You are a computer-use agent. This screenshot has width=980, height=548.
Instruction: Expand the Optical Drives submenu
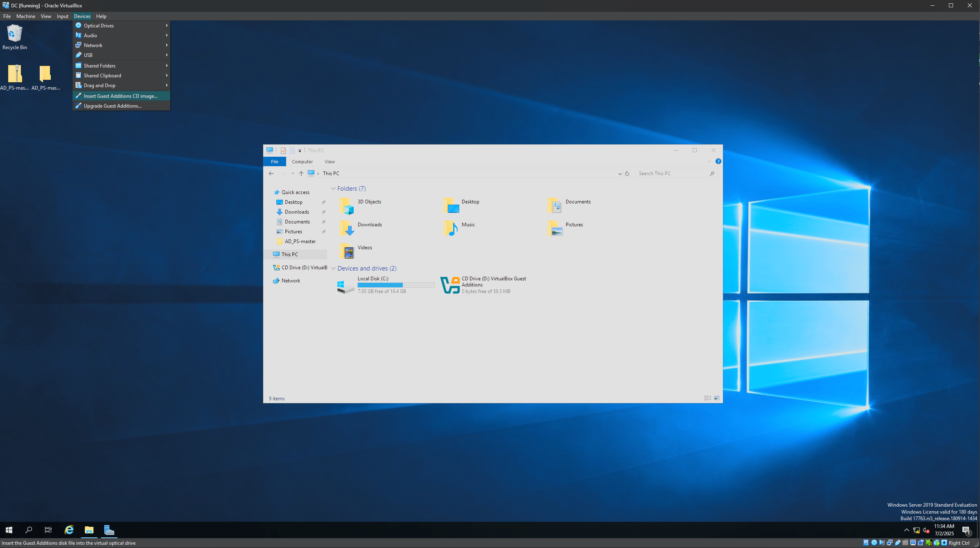tap(122, 25)
